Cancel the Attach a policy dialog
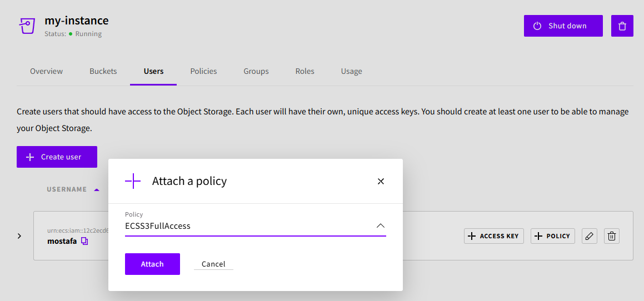Viewport: 644px width, 301px height. [x=213, y=264]
